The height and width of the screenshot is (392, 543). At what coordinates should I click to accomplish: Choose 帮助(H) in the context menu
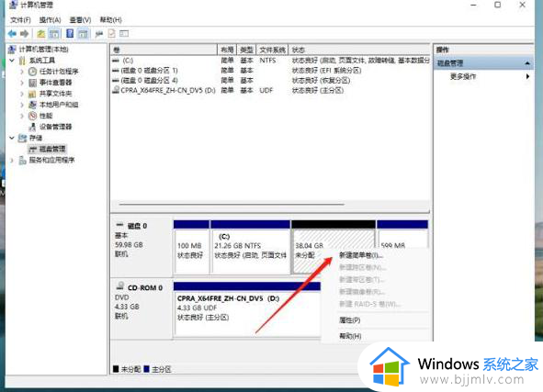click(x=350, y=336)
